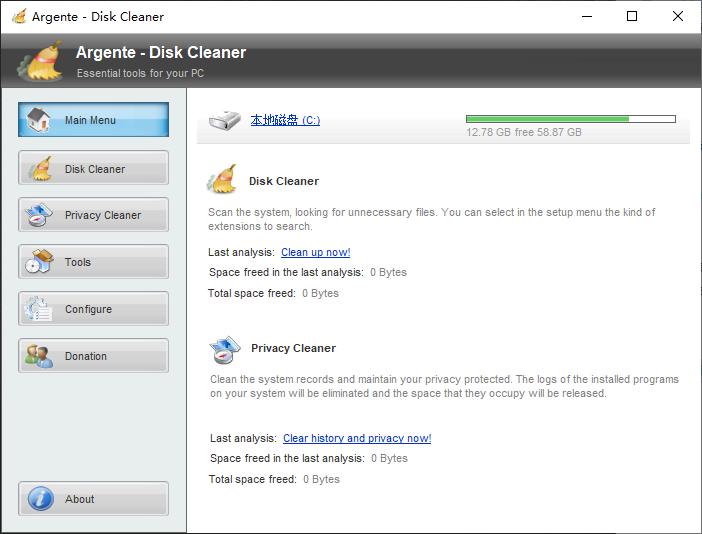Screen dimensions: 702x534
Task: Open the Tools section
Action: point(94,261)
